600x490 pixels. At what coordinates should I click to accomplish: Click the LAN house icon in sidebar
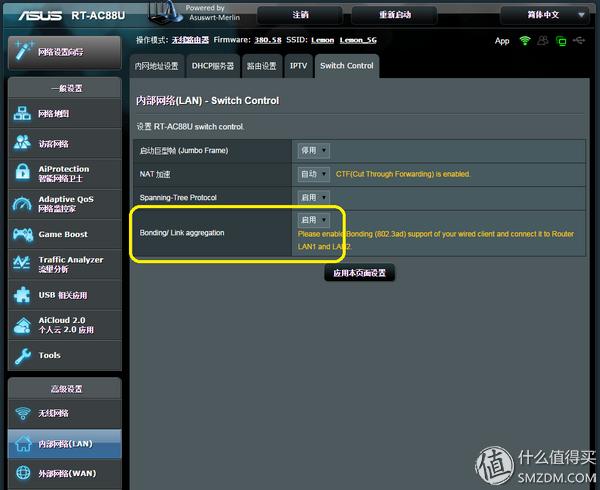coord(24,444)
